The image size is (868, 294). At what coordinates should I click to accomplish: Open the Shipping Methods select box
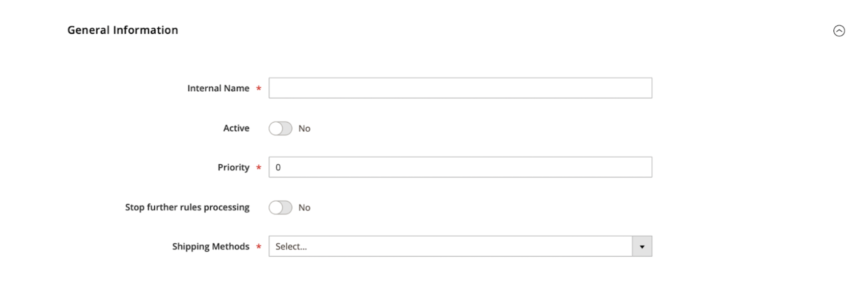(460, 246)
